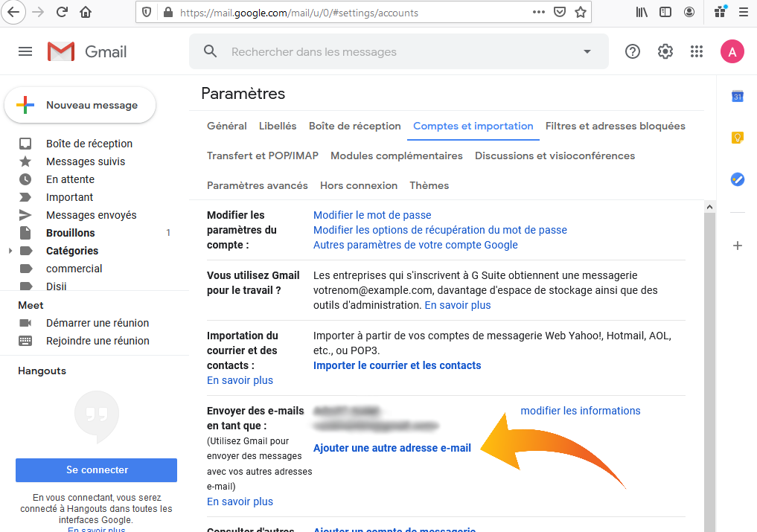This screenshot has width=757, height=532.
Task: Open the Paramètres avancés tab
Action: (258, 185)
